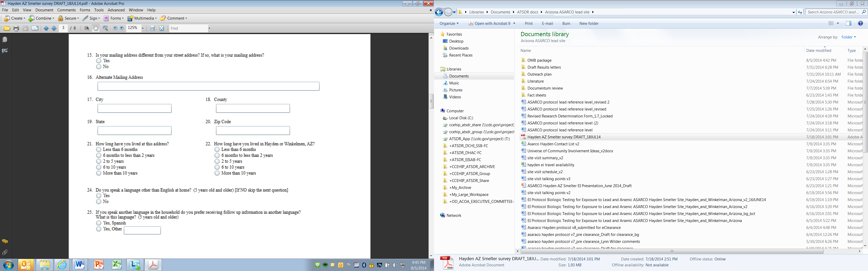Click the Burn button in Explorer
The height and width of the screenshot is (271, 868).
point(566,23)
